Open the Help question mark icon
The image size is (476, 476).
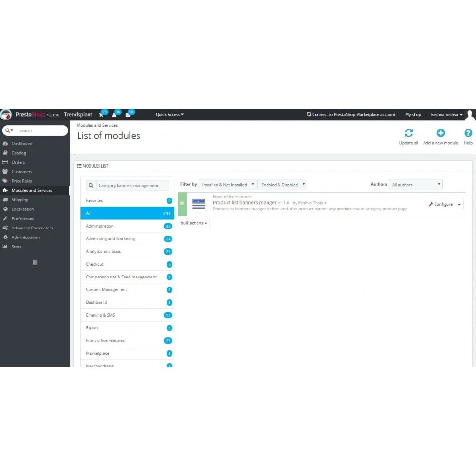coord(468,133)
